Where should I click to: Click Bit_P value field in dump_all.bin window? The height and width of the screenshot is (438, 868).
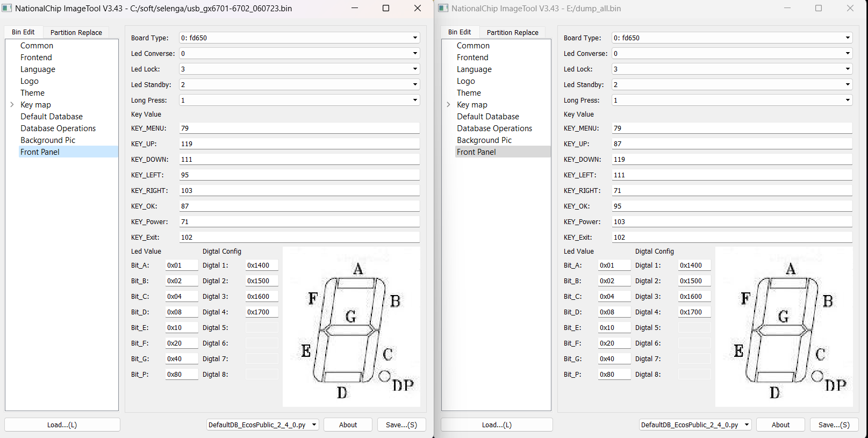[x=614, y=374]
